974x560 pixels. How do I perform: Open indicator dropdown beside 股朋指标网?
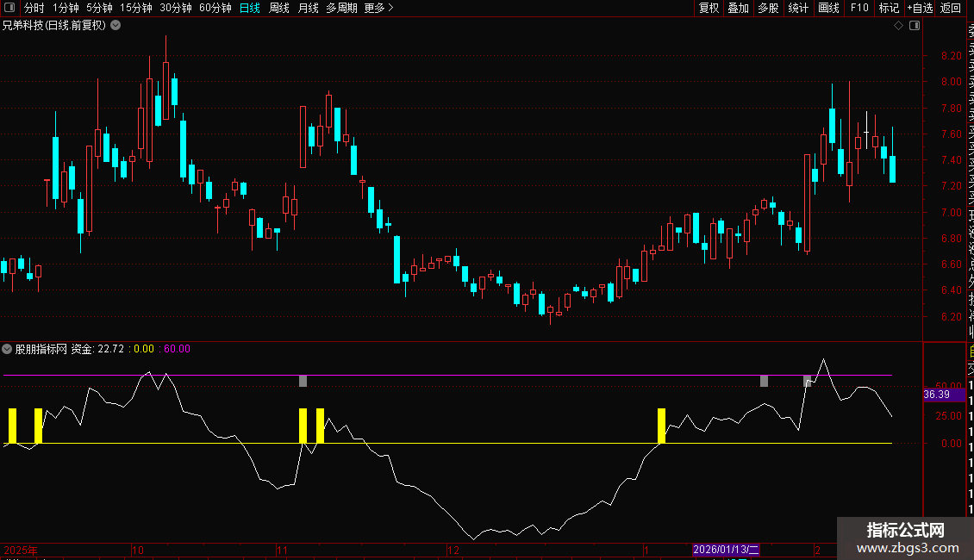click(x=7, y=349)
